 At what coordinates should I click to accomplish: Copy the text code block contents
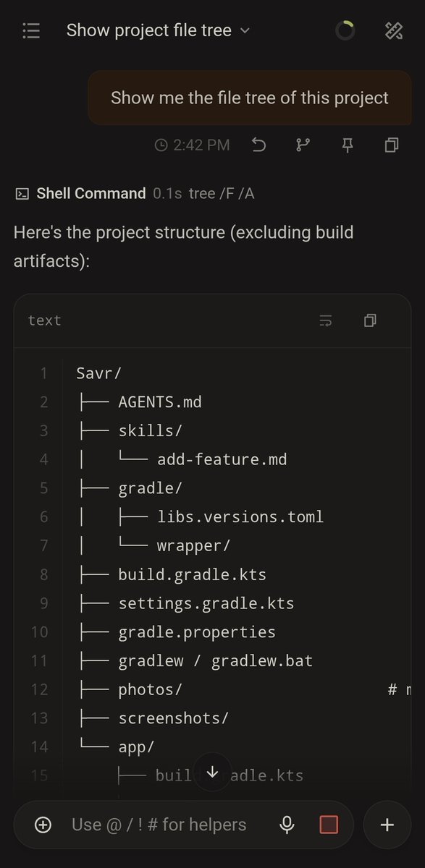point(370,320)
